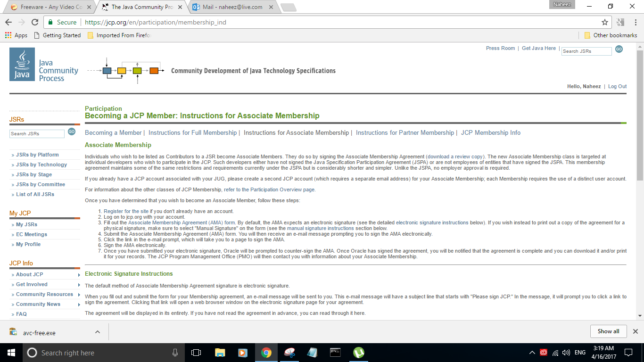Open JCP Membership Info

491,133
